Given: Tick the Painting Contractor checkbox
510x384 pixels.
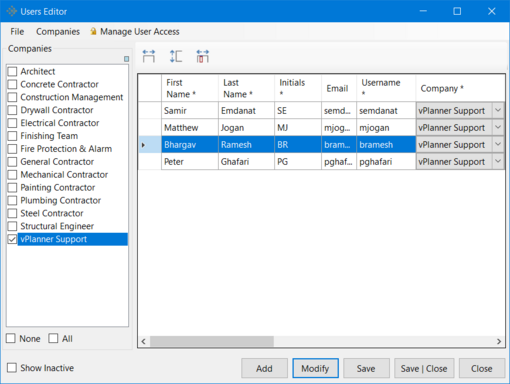Looking at the screenshot, I should (12, 187).
